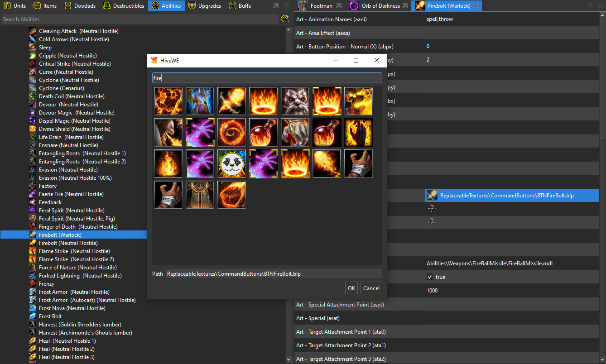Image resolution: width=606 pixels, height=364 pixels.
Task: Select the bronze armor tunic icon
Action: click(x=200, y=195)
